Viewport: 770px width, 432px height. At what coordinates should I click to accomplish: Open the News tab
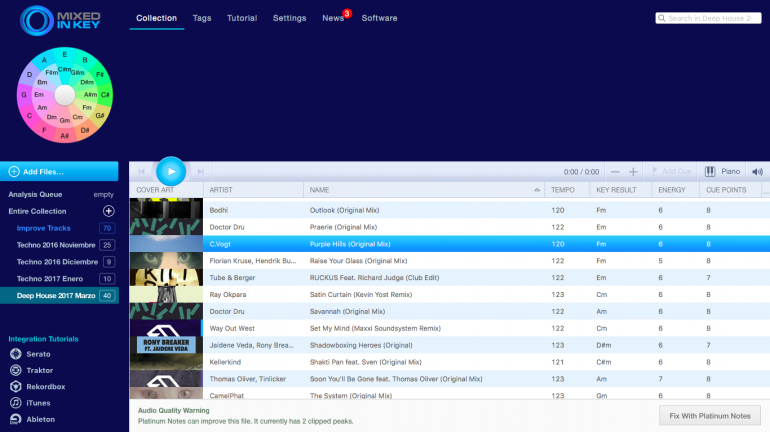(333, 18)
